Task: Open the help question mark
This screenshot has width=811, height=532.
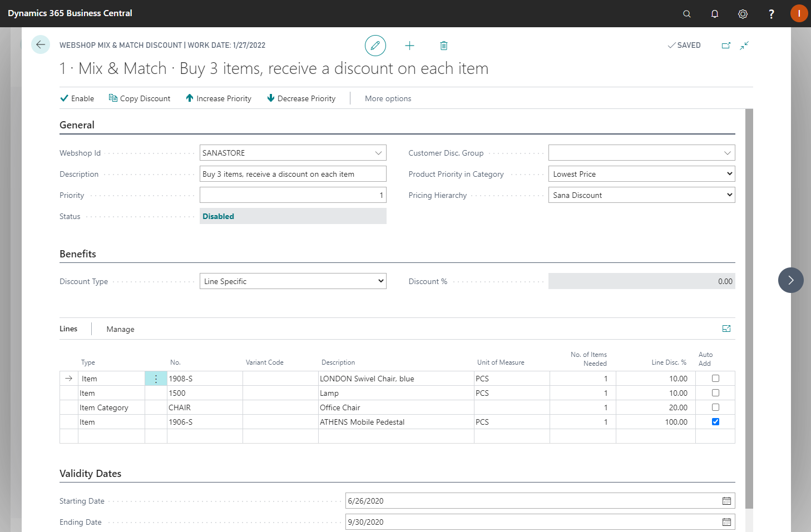Action: point(771,14)
